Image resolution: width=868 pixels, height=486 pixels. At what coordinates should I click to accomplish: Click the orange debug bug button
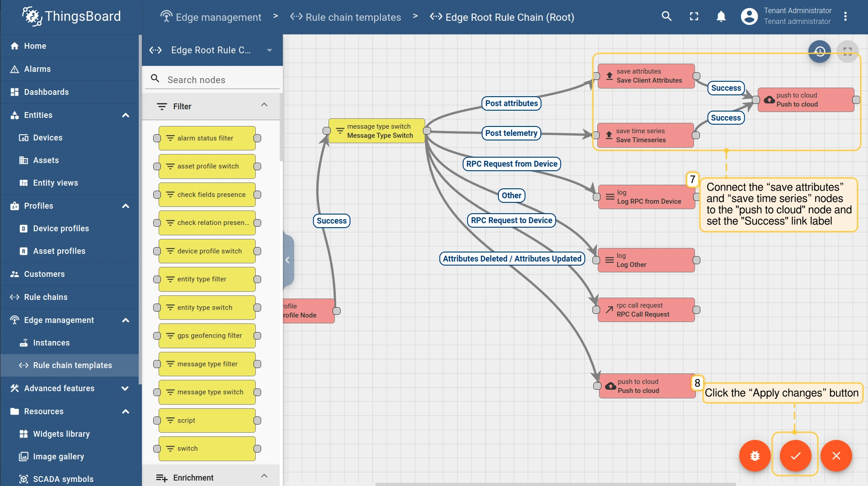[755, 456]
